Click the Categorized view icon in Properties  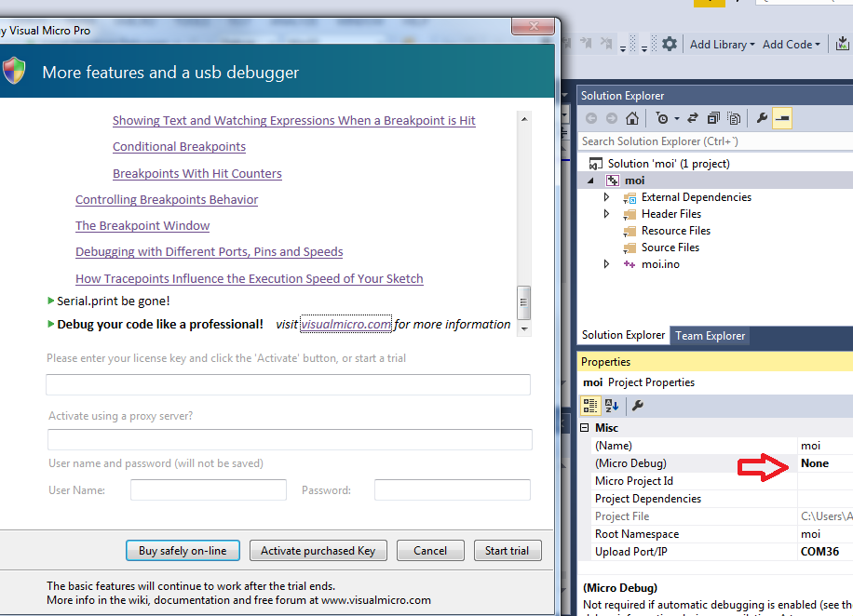[x=590, y=405]
